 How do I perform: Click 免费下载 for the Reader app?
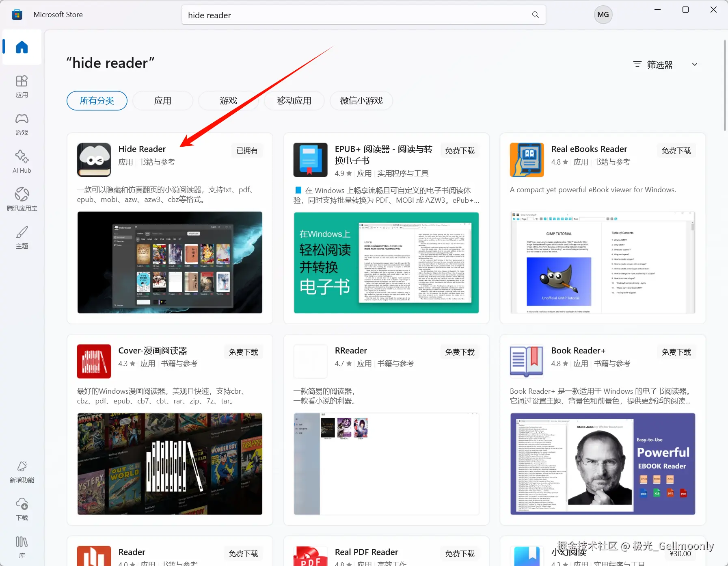(244, 553)
